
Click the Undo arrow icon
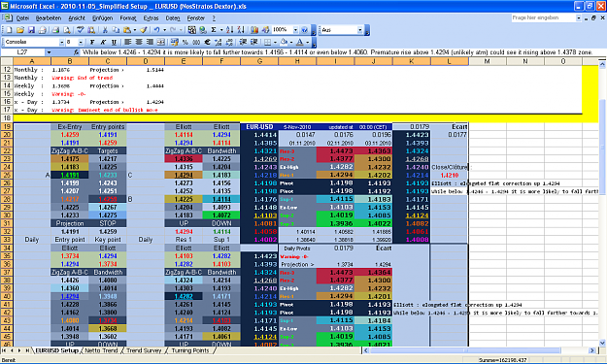pos(156,30)
